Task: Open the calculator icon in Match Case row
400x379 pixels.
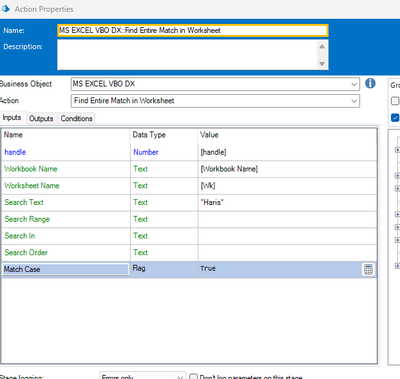Action: (368, 270)
